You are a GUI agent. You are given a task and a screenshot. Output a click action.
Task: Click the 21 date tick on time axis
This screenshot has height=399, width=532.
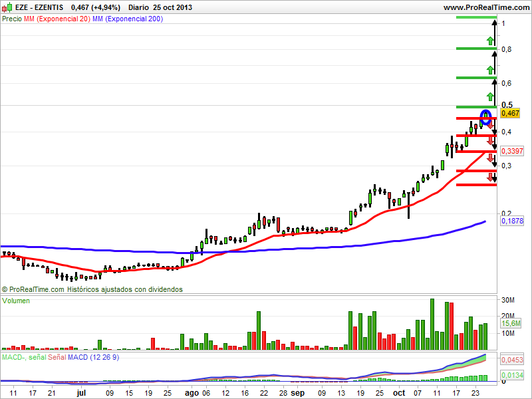coord(51,393)
